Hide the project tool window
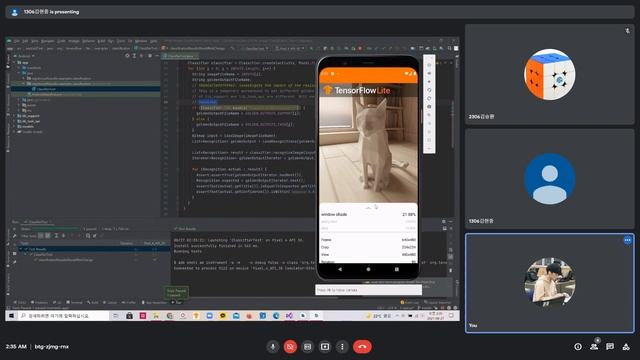 click(x=157, y=56)
